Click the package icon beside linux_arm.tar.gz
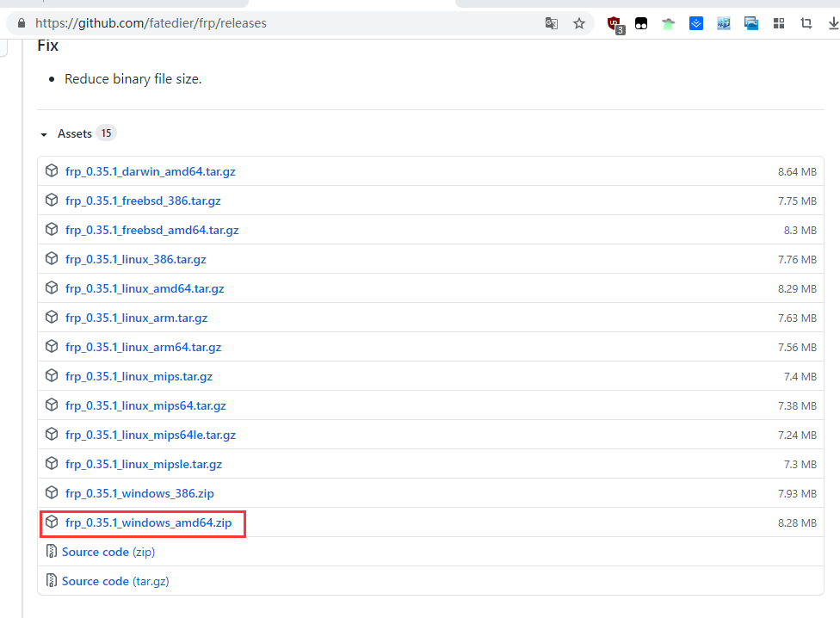This screenshot has height=618, width=840. (52, 317)
